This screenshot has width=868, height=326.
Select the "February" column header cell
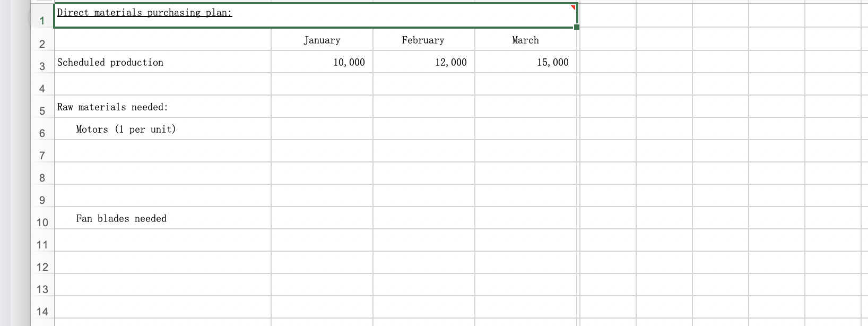tap(423, 40)
